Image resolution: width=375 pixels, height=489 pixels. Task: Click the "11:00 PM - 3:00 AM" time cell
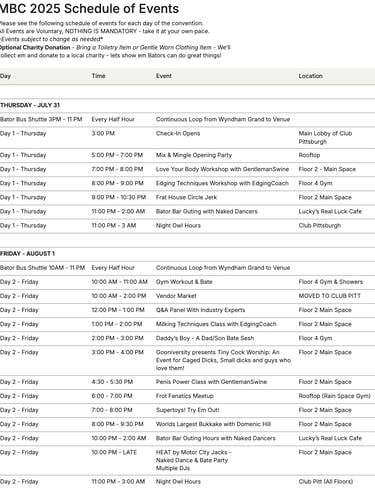click(x=118, y=481)
